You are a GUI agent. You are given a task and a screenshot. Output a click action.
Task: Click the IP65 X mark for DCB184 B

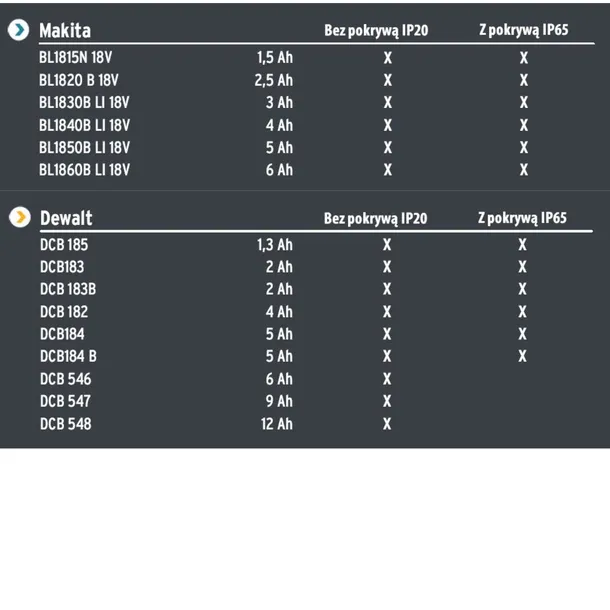tap(523, 357)
